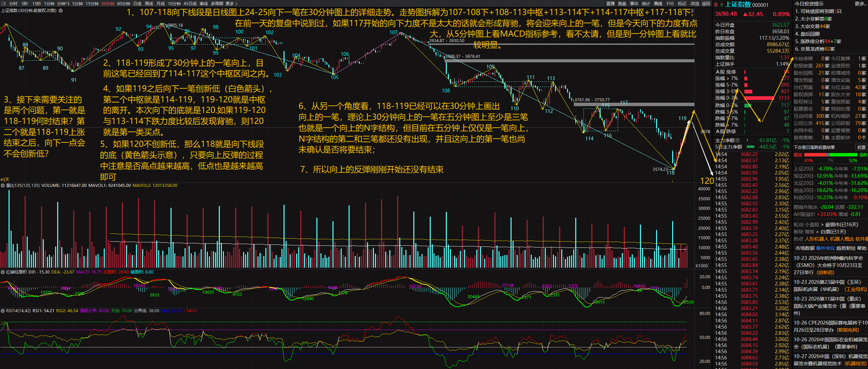The width and height of the screenshot is (868, 369).
Task: Expand the MACD 红绿柱面积 indicator menu
Action: pos(3,272)
